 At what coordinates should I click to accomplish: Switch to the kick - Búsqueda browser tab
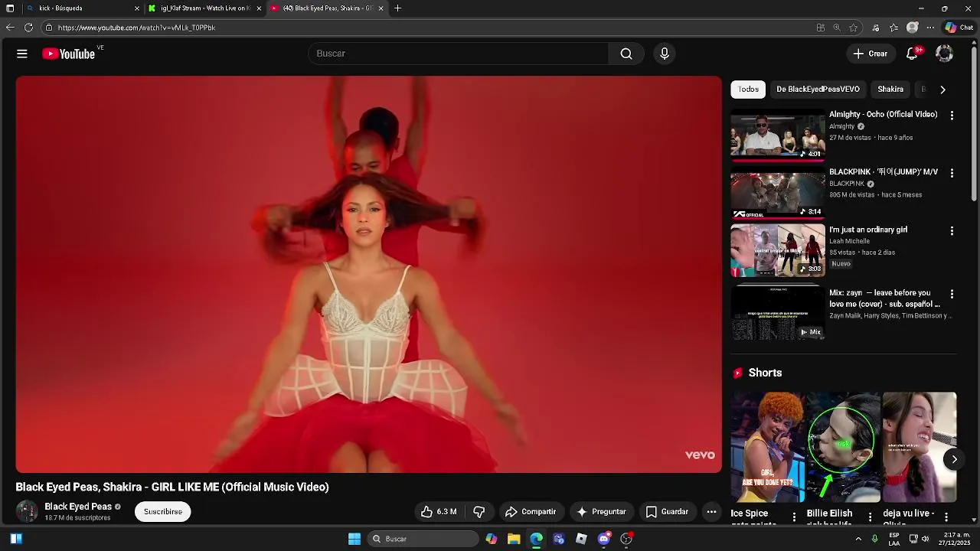pyautogui.click(x=83, y=8)
